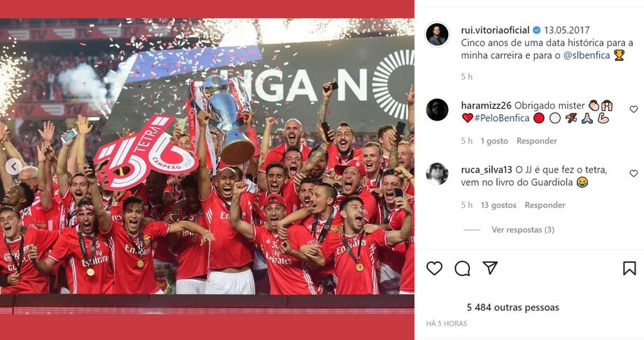The height and width of the screenshot is (340, 644).
Task: Open rui.vitoriaoficial profile picture
Action: point(437,34)
